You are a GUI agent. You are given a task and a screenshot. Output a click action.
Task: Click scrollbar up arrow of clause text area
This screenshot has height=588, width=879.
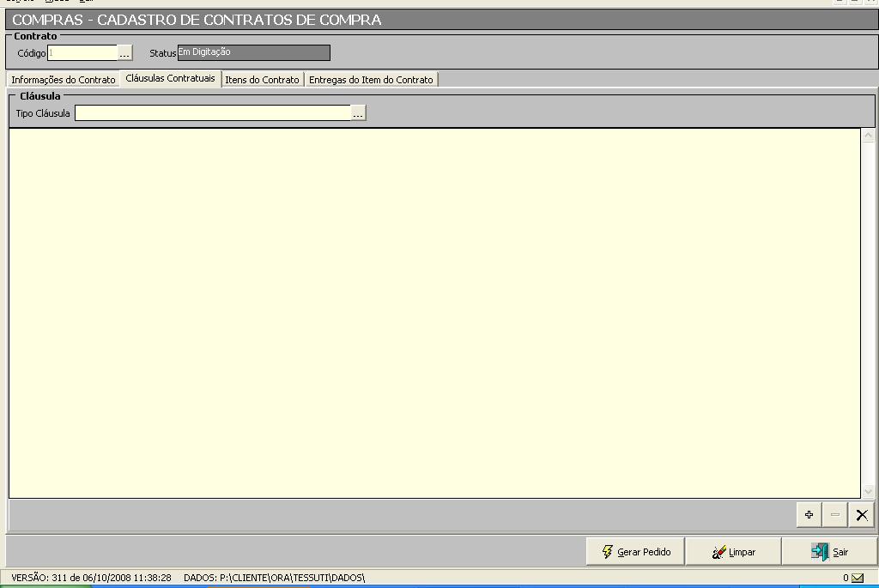pyautogui.click(x=868, y=136)
